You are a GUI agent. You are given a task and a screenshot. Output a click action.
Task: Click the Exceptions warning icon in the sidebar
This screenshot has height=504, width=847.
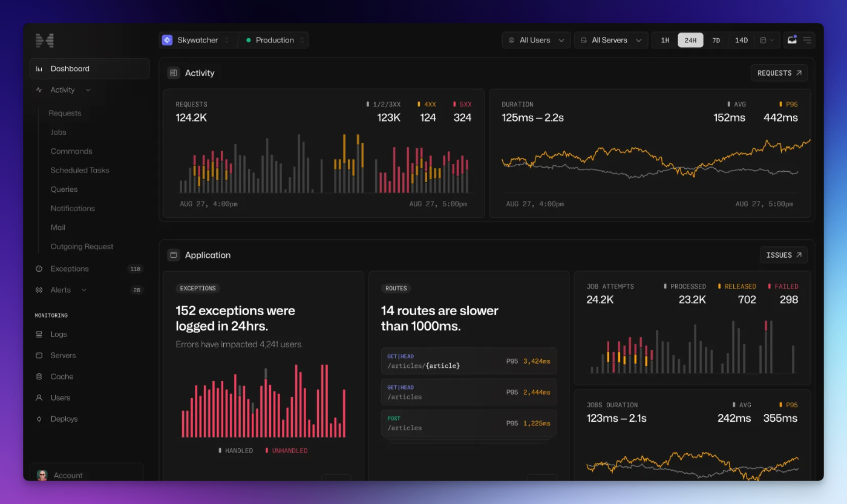[39, 269]
